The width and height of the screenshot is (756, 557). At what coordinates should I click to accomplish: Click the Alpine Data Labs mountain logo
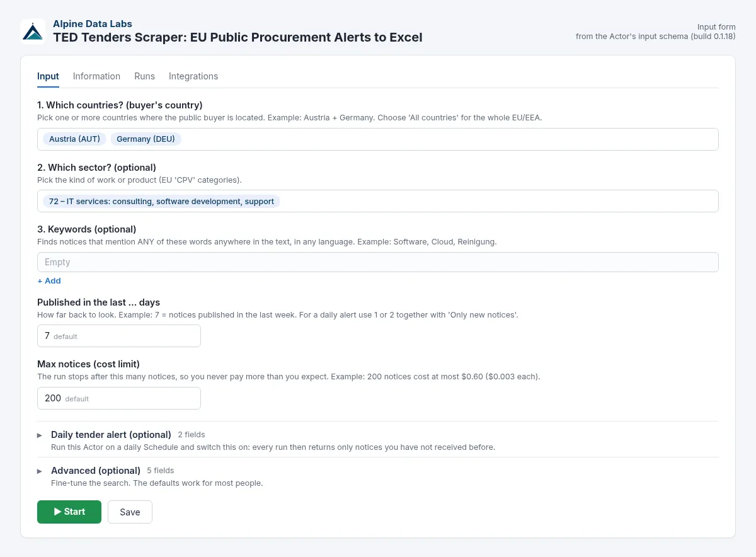pos(33,32)
